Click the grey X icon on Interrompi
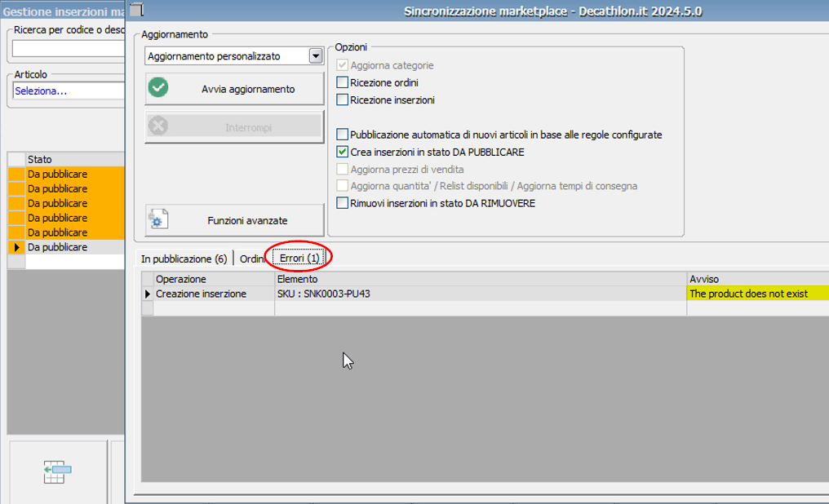829x504 pixels. pos(158,126)
